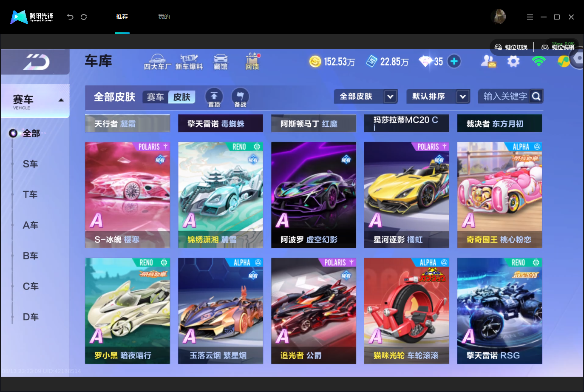The width and height of the screenshot is (584, 392).
Task: Select T车 category in sidebar
Action: tap(30, 195)
